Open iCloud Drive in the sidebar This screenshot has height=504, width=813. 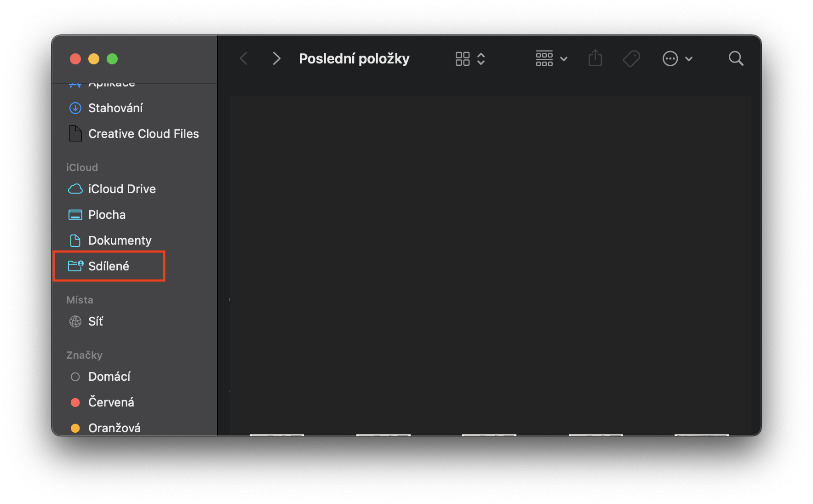coord(112,189)
